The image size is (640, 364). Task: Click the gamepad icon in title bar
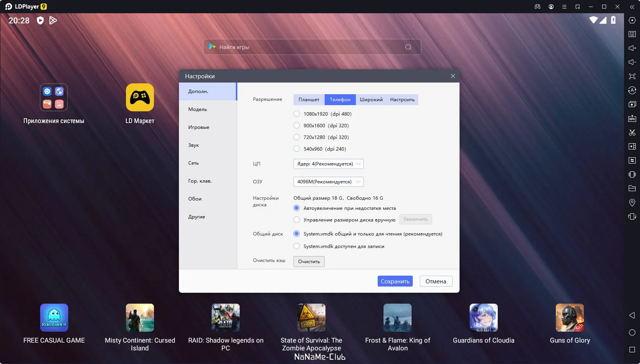537,7
